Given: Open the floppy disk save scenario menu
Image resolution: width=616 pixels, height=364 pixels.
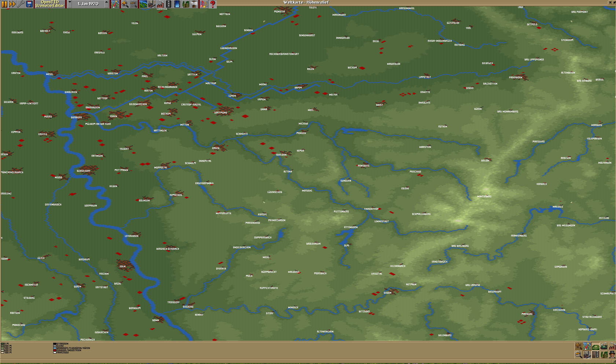Looking at the screenshot, I should [x=29, y=4].
